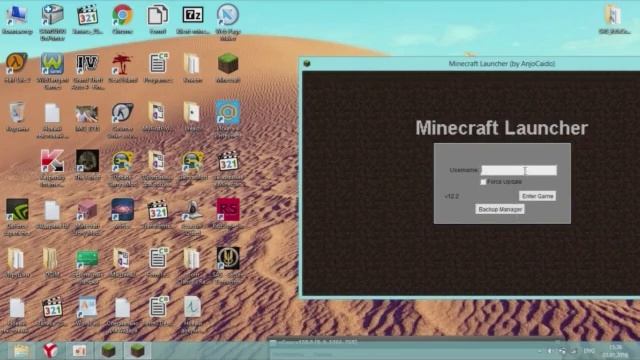Open the pink pig head Minecraft icon

[x=87, y=210]
